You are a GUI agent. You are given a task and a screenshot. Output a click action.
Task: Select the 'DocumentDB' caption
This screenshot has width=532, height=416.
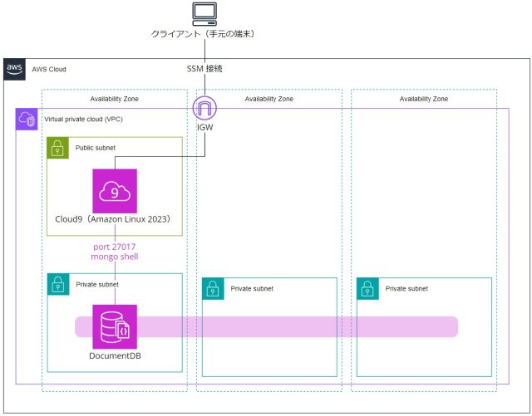click(x=115, y=356)
